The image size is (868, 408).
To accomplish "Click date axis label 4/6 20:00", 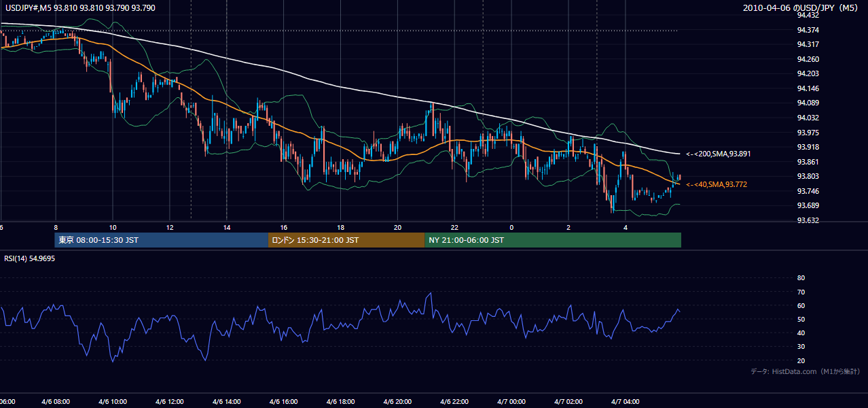I will (x=397, y=402).
